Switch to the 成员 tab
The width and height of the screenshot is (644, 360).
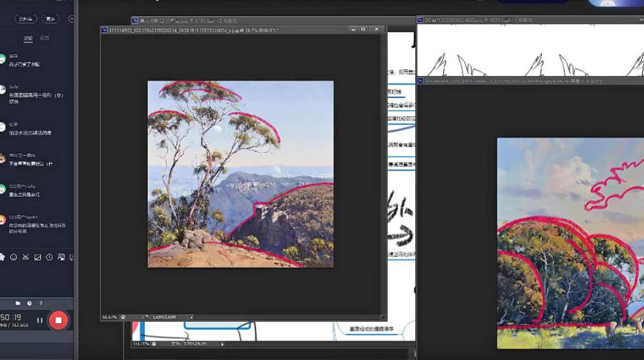(45, 38)
